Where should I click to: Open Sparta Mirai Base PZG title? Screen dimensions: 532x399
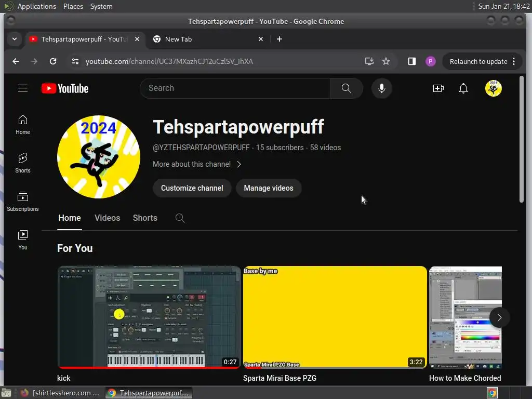(280, 378)
